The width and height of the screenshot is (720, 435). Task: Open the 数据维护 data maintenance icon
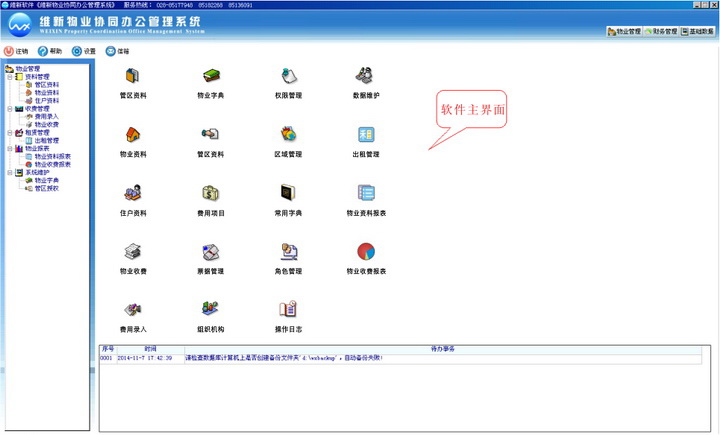[366, 76]
